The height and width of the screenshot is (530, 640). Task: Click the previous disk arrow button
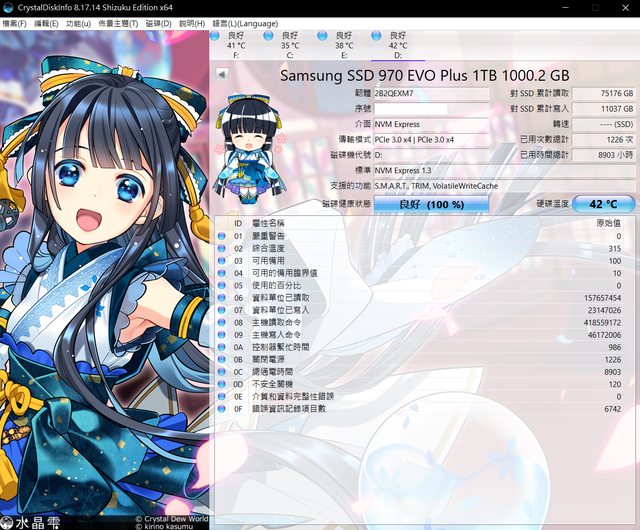pos(221,74)
